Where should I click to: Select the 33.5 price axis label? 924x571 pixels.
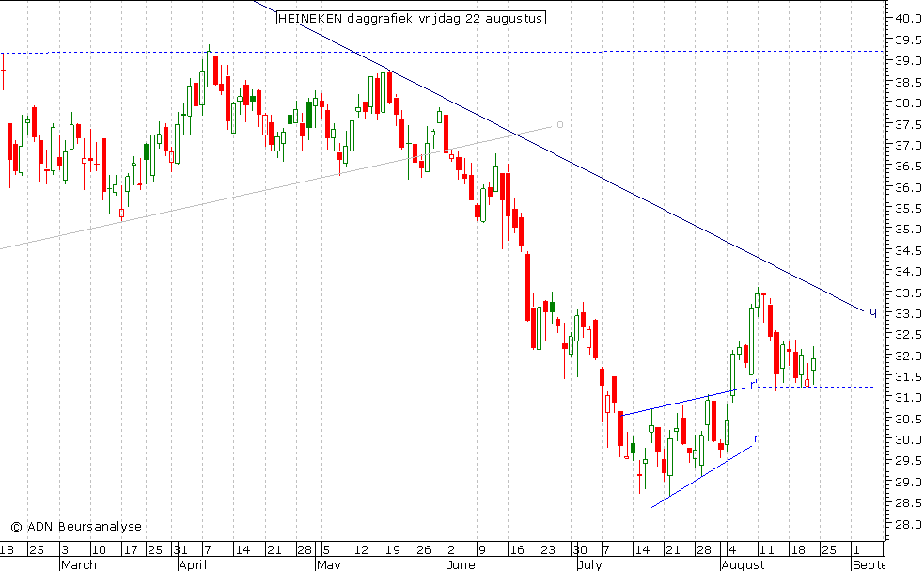908,293
